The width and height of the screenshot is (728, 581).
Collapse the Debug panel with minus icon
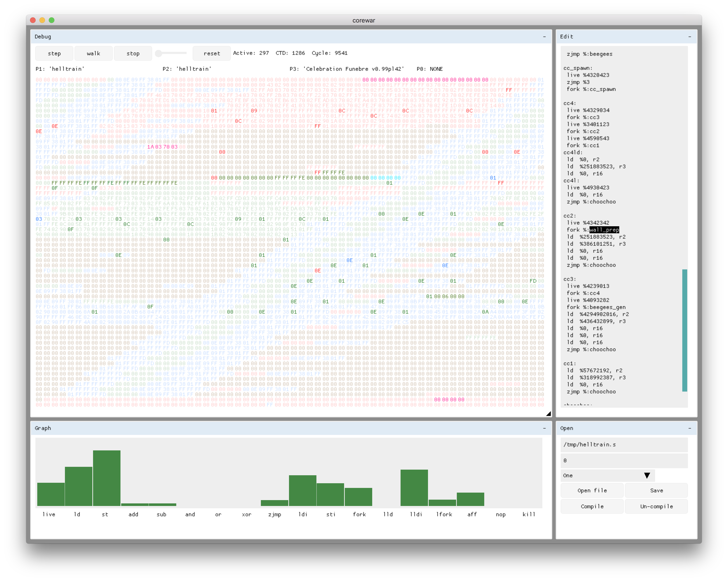pyautogui.click(x=544, y=37)
